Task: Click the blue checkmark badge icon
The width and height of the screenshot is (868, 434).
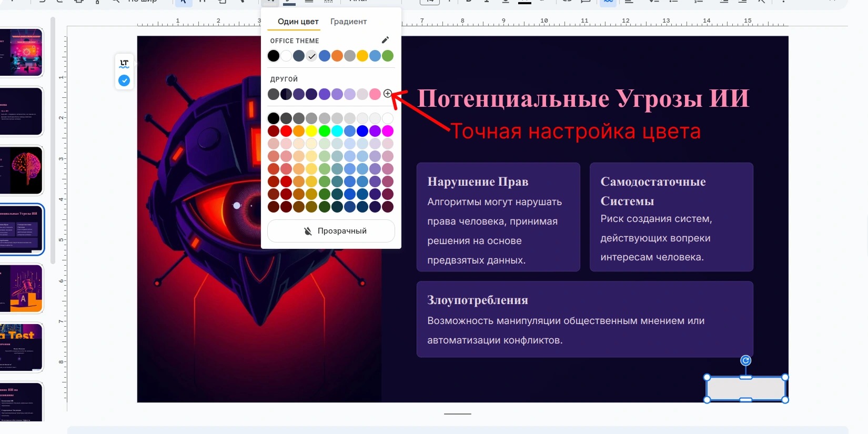Action: click(x=124, y=80)
